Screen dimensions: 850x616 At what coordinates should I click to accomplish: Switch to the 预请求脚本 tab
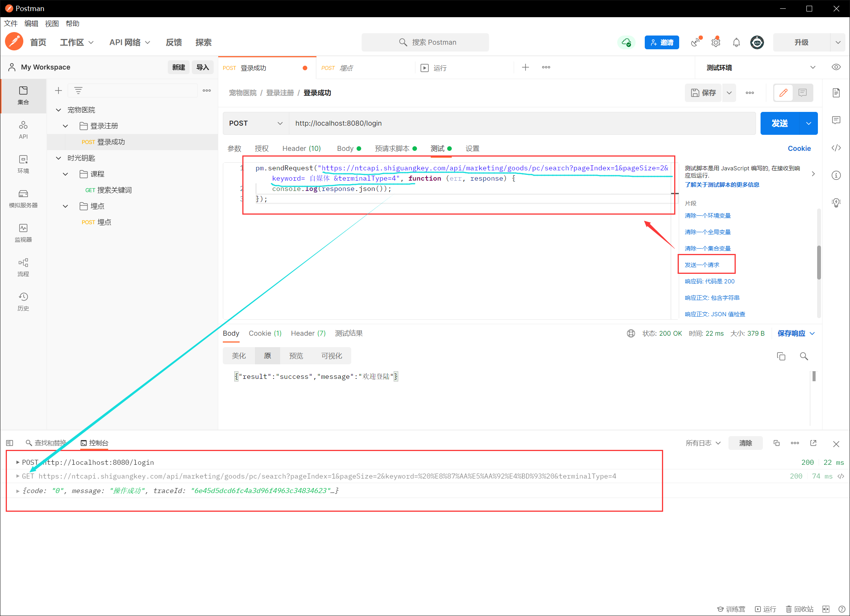pos(393,149)
